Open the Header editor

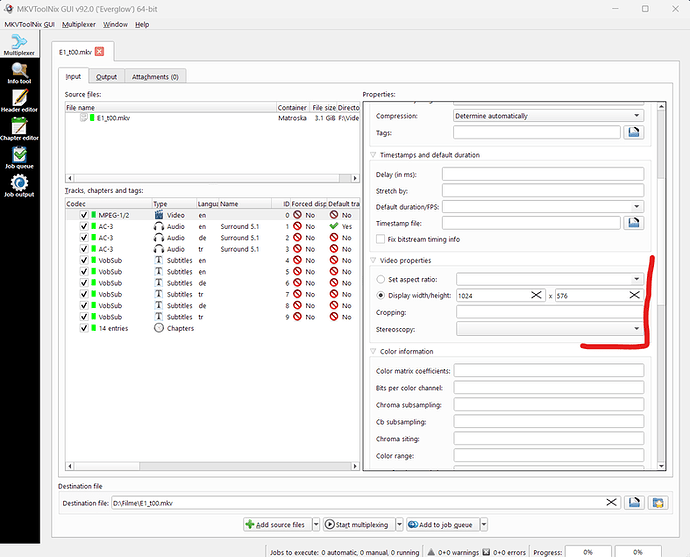pyautogui.click(x=19, y=101)
